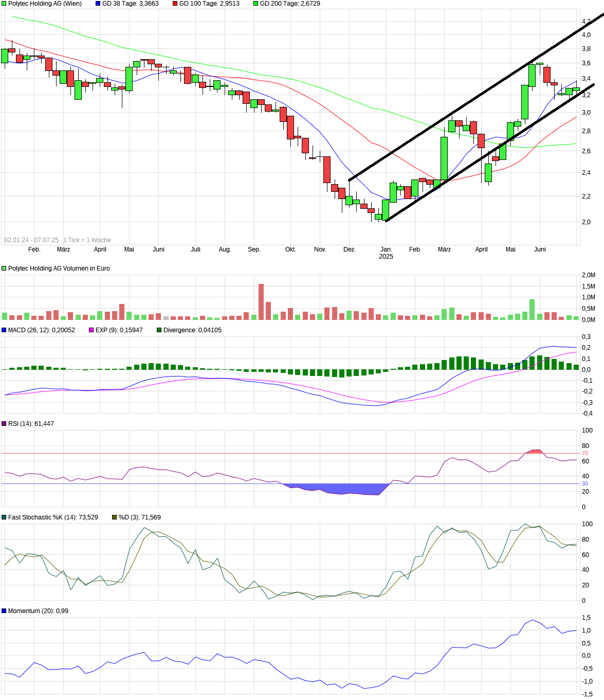Toggle the Fast Stochastic %K legend marker
Screen dimensions: 604x700
(4, 516)
